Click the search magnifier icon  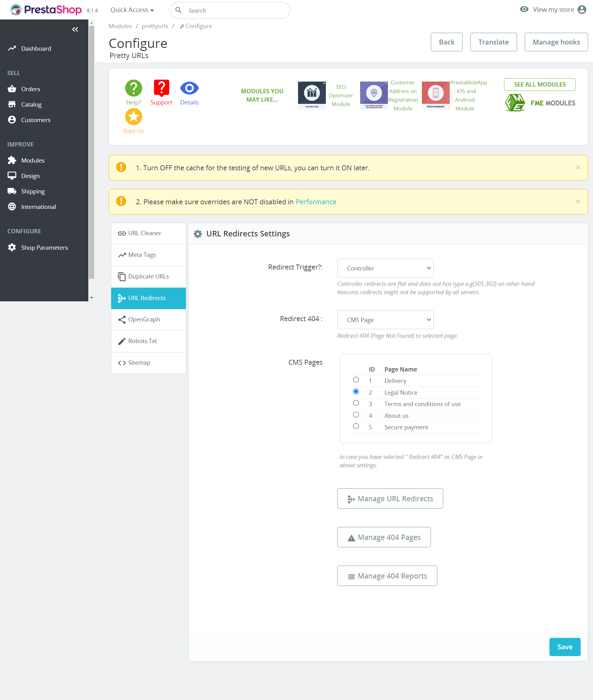pos(179,10)
